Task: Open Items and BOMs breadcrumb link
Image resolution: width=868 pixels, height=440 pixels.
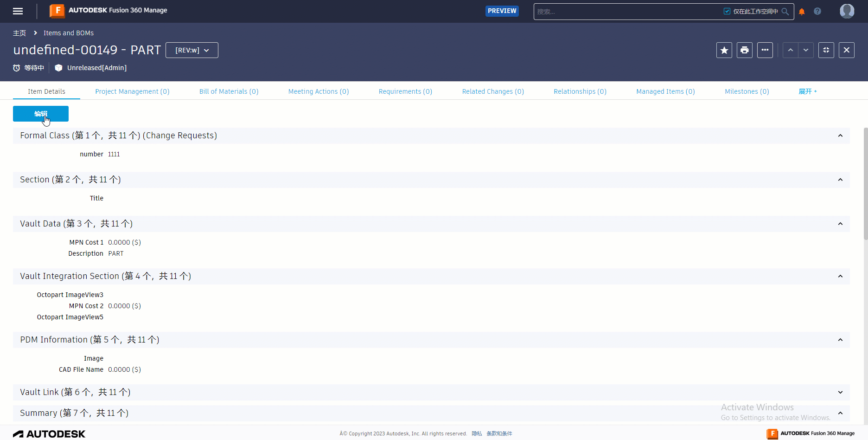Action: point(69,33)
